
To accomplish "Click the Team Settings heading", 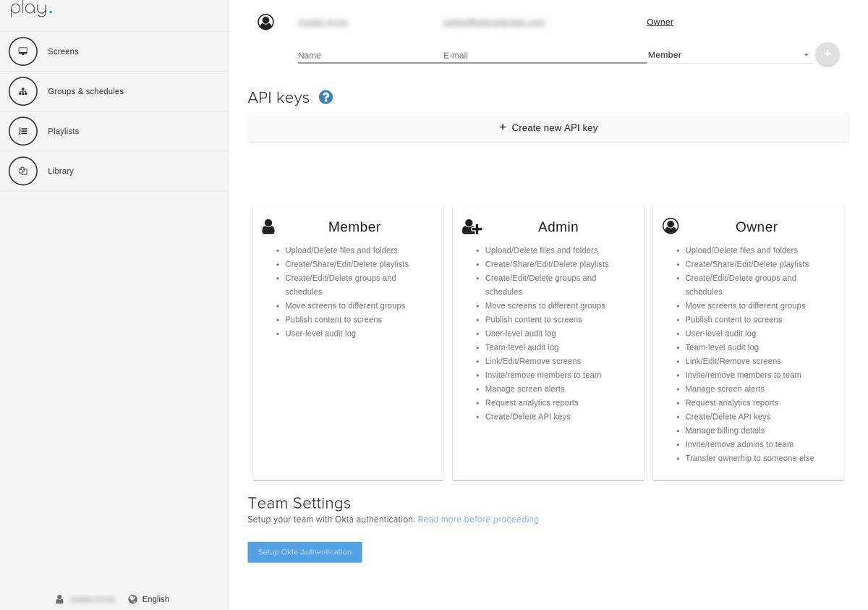I will pos(299,503).
